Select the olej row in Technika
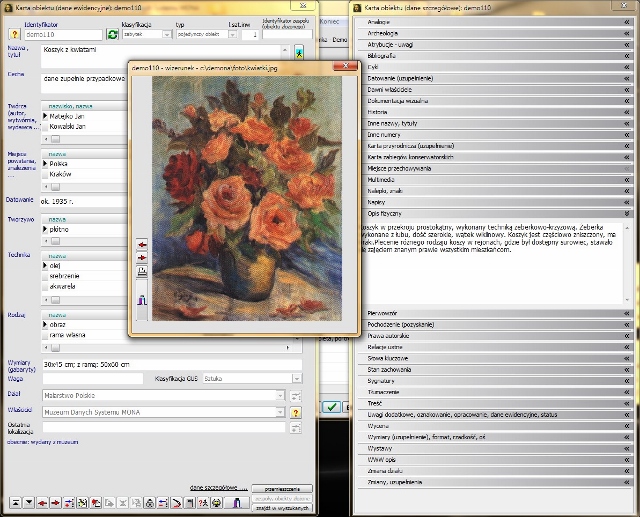The height and width of the screenshot is (517, 640). (x=85, y=266)
